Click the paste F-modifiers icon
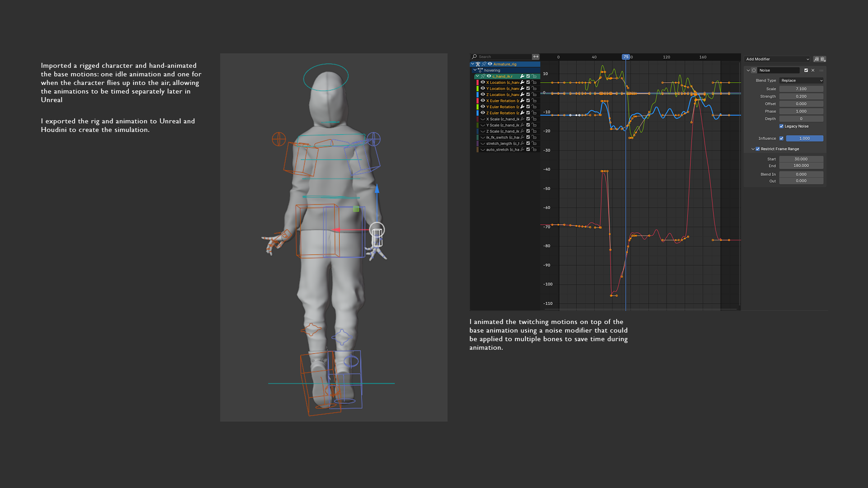Image resolution: width=868 pixels, height=488 pixels. click(823, 59)
